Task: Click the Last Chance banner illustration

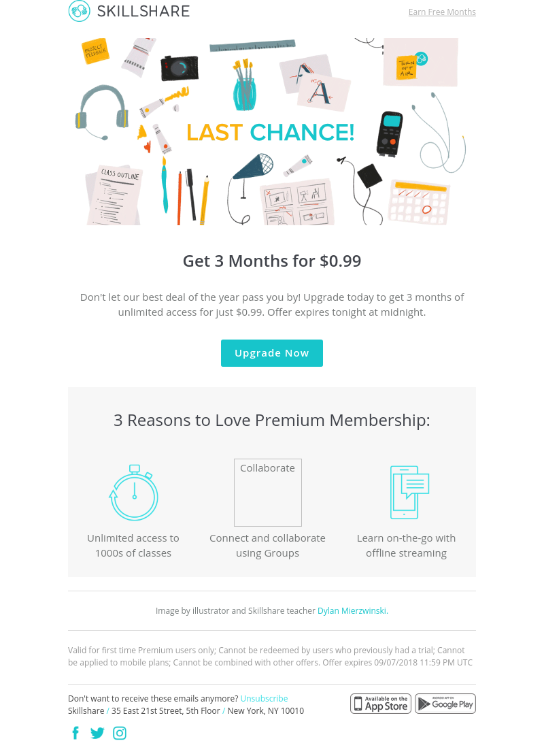Action: 271,132
